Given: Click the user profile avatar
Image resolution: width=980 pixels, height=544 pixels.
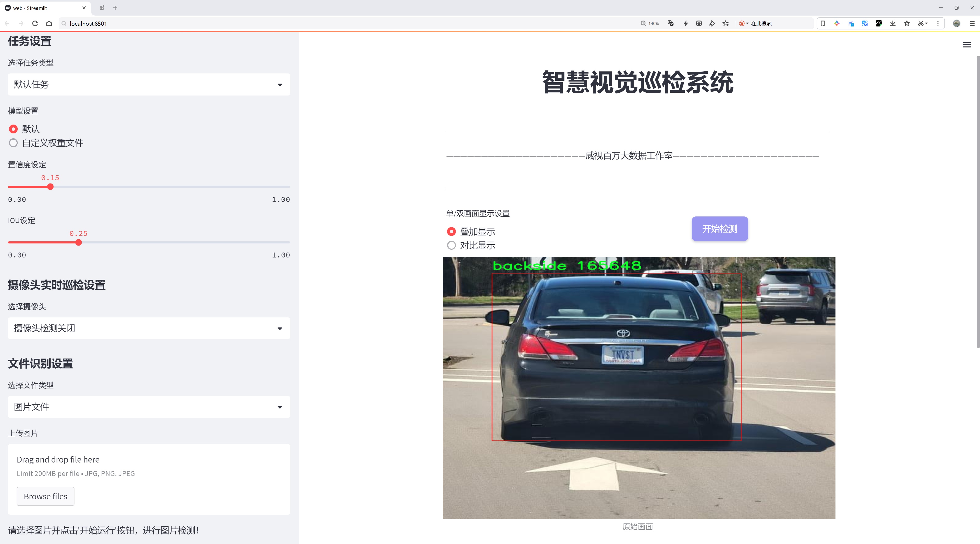Looking at the screenshot, I should (956, 24).
